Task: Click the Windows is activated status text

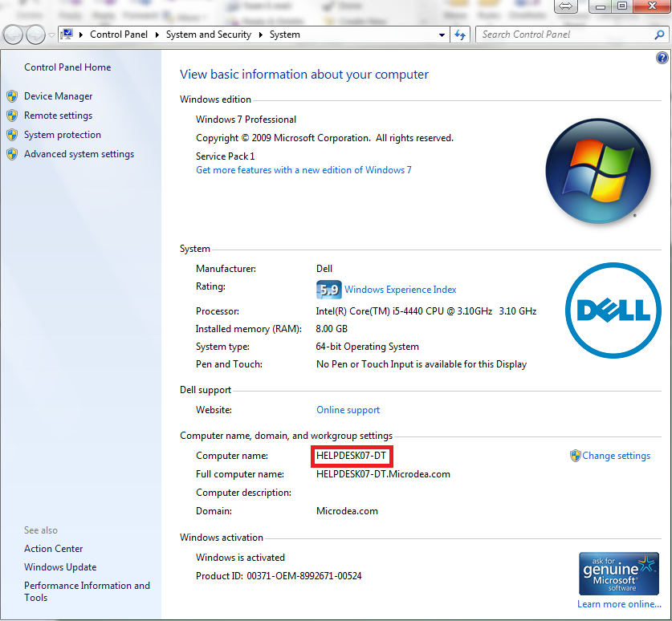Action: coord(240,558)
